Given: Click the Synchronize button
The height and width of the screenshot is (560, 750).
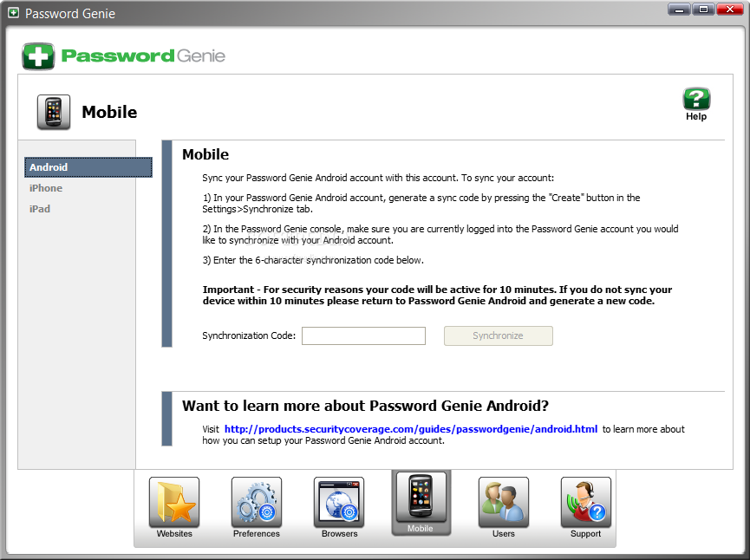Looking at the screenshot, I should coord(499,335).
